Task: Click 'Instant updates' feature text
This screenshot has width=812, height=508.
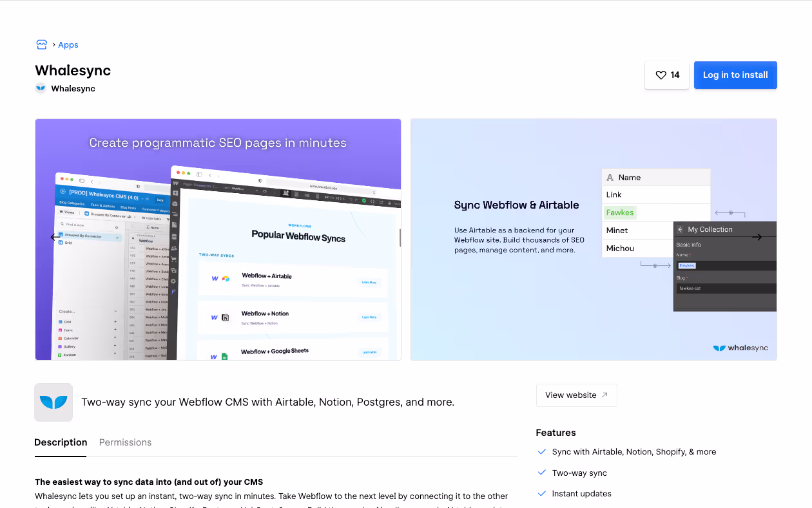Action: pos(582,494)
